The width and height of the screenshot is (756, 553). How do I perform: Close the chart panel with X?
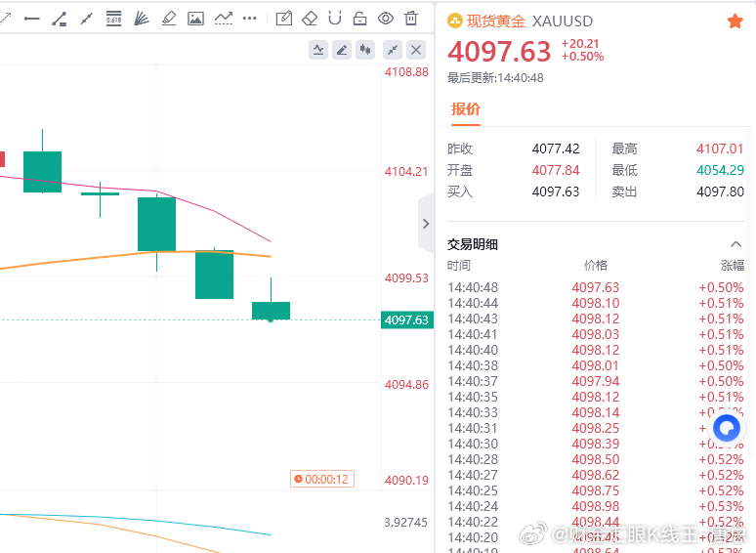(416, 50)
